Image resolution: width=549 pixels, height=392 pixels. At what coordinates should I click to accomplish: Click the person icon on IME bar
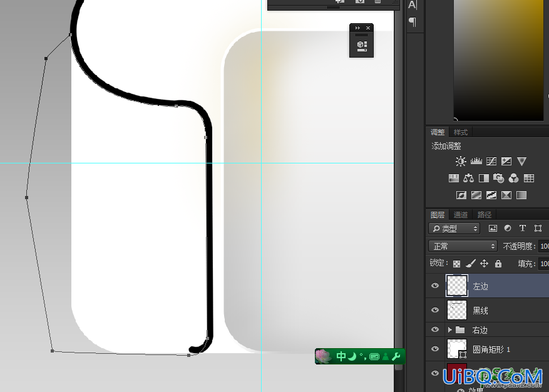click(386, 356)
